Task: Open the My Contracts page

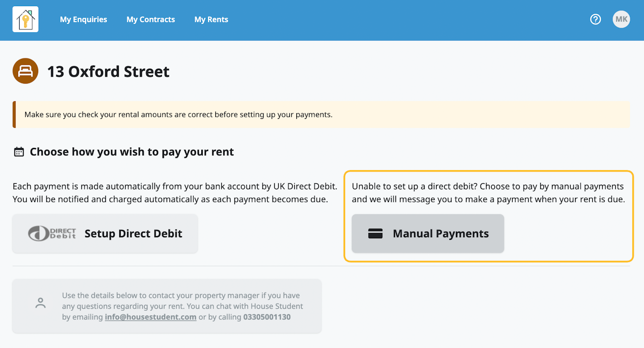Action: [150, 20]
